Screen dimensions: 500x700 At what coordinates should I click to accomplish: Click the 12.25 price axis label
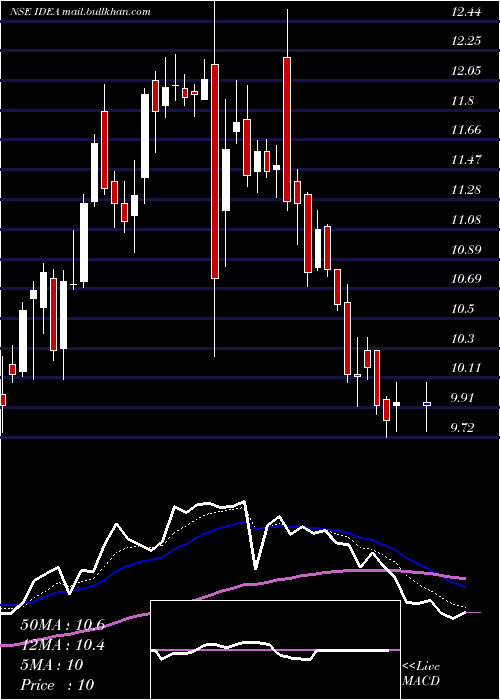pos(466,41)
